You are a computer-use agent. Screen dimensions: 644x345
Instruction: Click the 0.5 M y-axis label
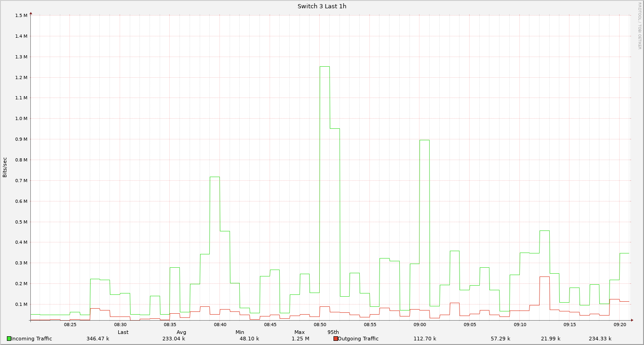coord(21,222)
